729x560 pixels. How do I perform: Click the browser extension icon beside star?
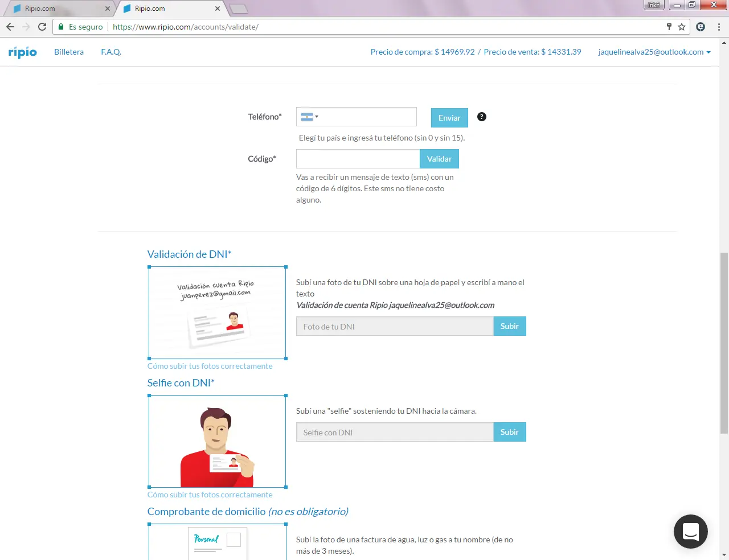pos(701,27)
